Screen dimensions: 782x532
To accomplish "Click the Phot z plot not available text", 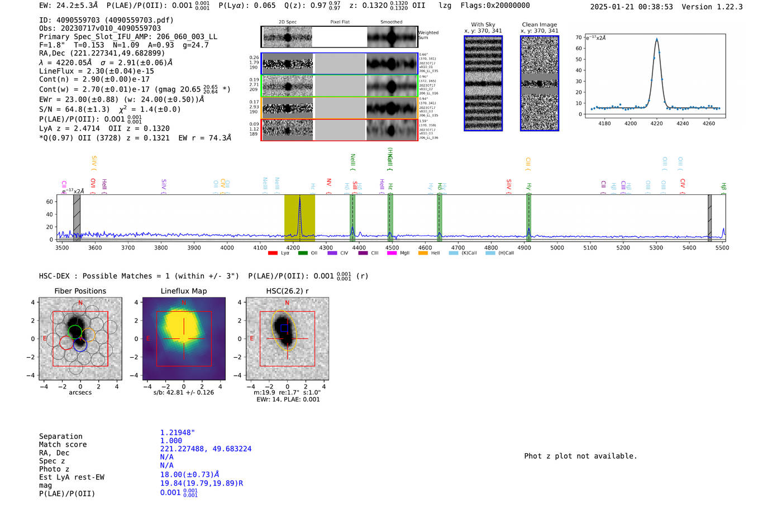I will pyautogui.click(x=580, y=456).
